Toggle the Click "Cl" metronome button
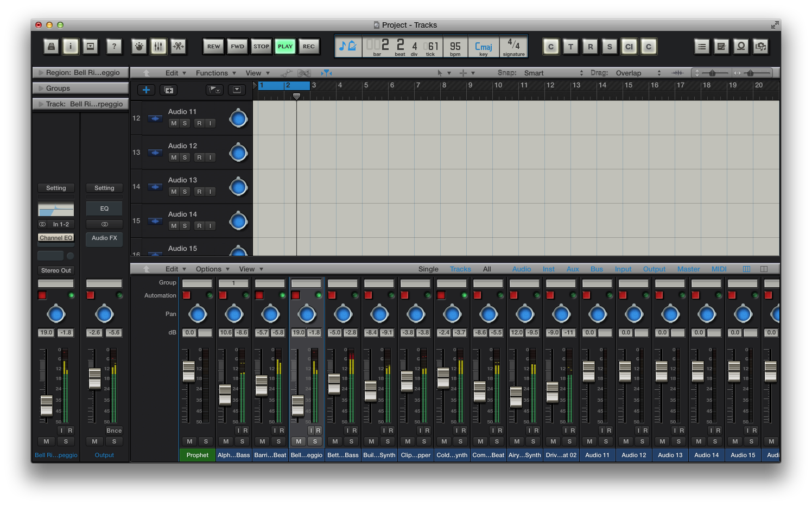This screenshot has height=506, width=812. (629, 47)
